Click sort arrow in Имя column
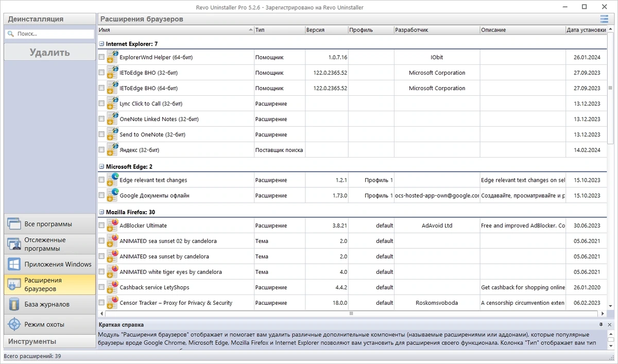The image size is (618, 364). (251, 30)
